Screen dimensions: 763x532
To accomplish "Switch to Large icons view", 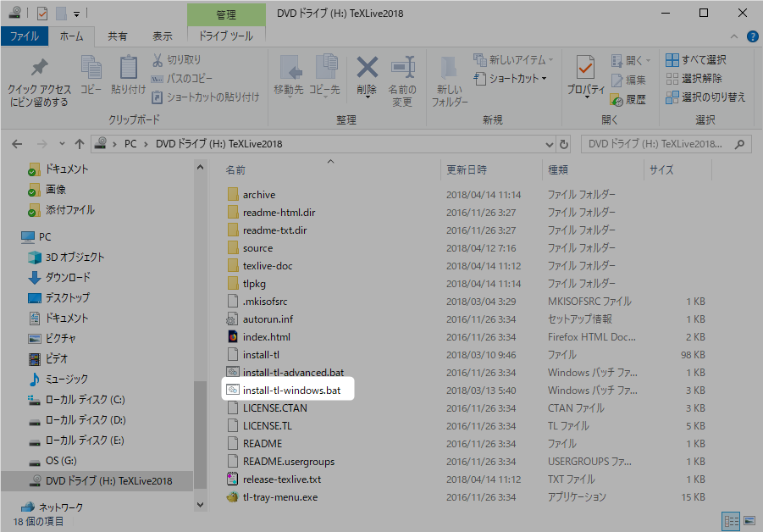I will [x=749, y=521].
